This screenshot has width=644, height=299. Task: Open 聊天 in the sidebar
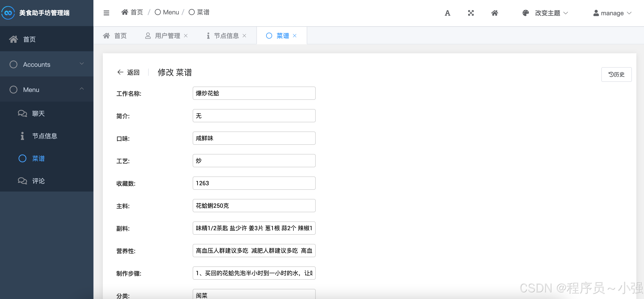38,114
